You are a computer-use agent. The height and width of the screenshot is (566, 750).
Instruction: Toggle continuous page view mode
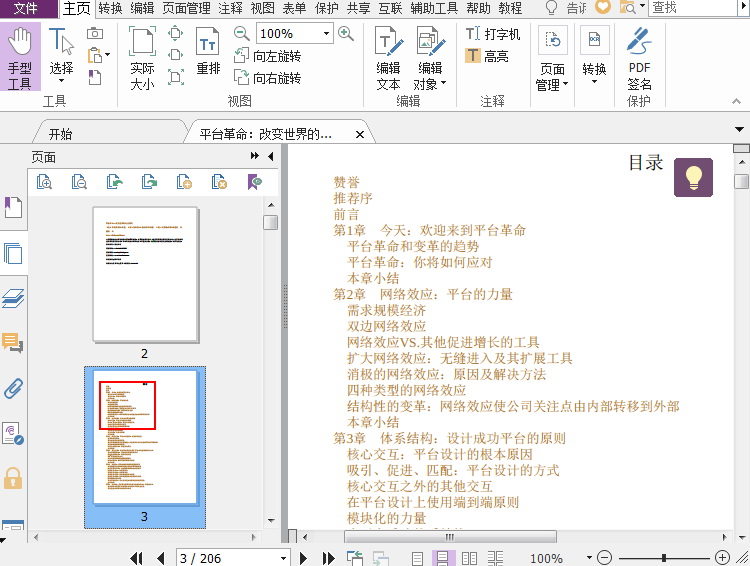point(443,558)
